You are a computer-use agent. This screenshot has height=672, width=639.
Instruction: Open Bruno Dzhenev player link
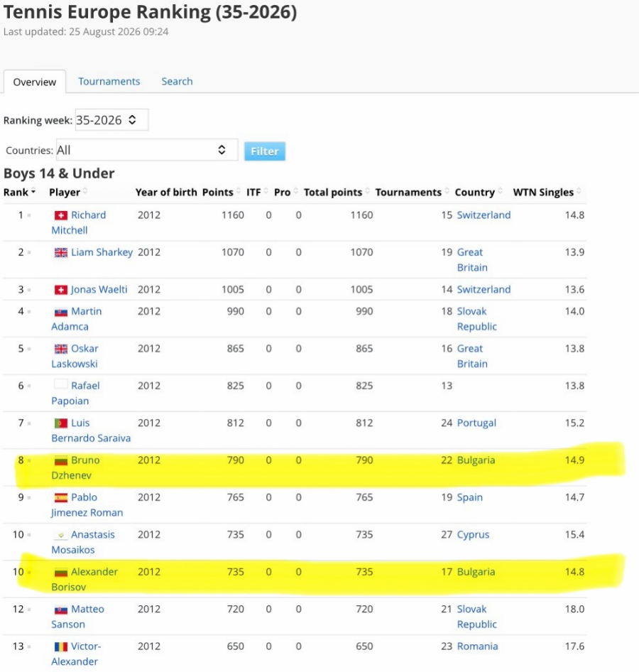tap(75, 467)
